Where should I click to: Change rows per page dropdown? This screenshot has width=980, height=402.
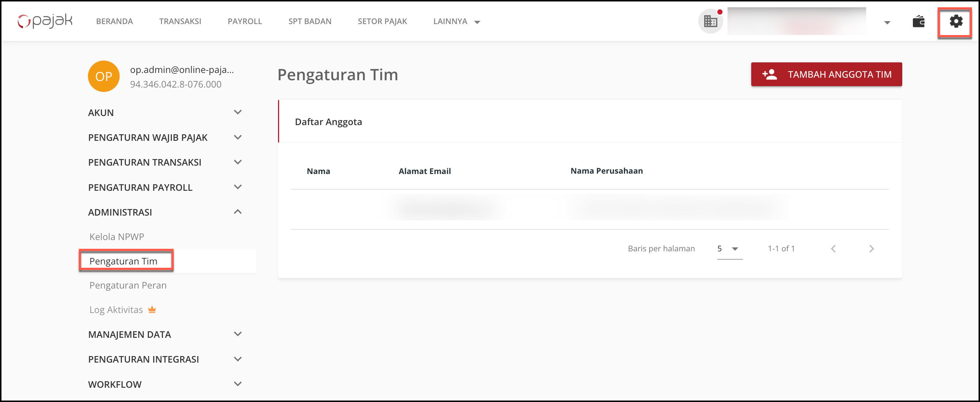[729, 249]
